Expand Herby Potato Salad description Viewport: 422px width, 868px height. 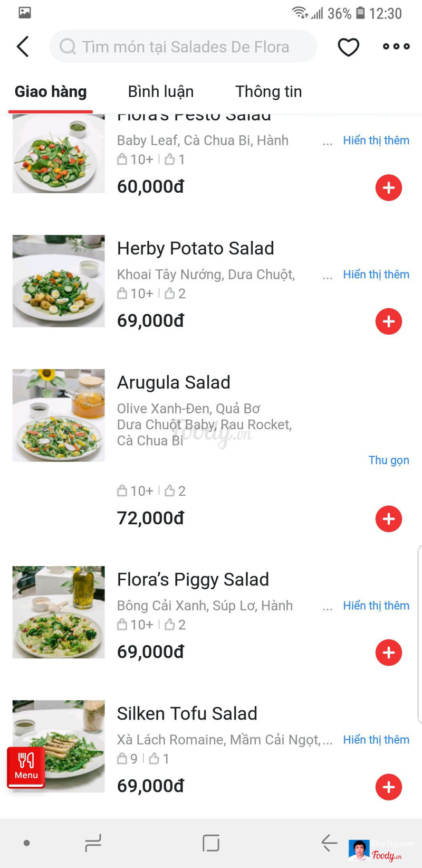point(376,275)
